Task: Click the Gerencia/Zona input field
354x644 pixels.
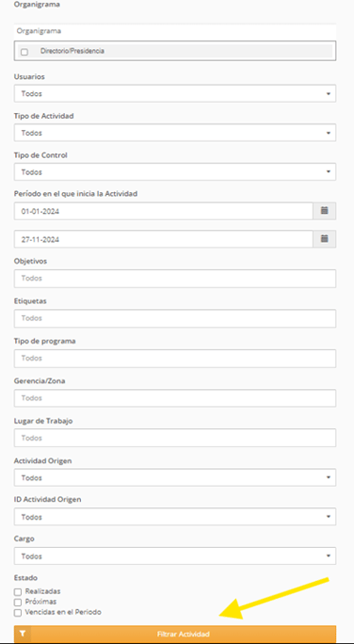Action: tap(175, 398)
